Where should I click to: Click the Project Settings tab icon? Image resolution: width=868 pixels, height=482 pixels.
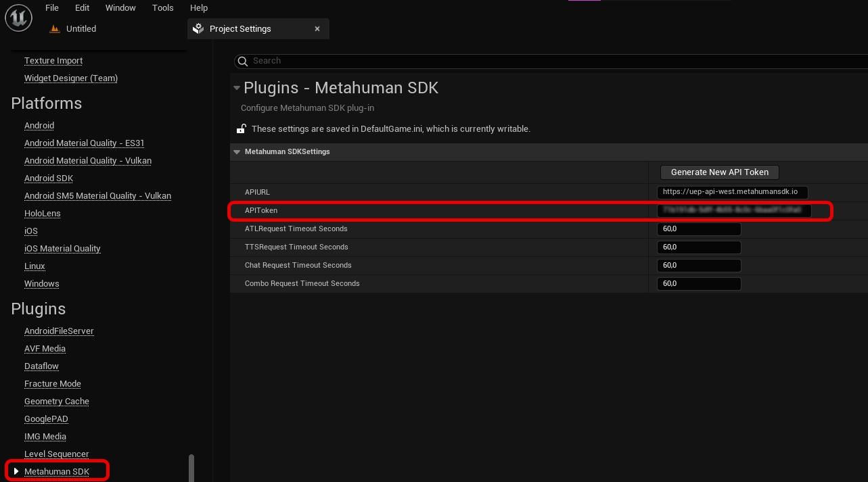198,29
